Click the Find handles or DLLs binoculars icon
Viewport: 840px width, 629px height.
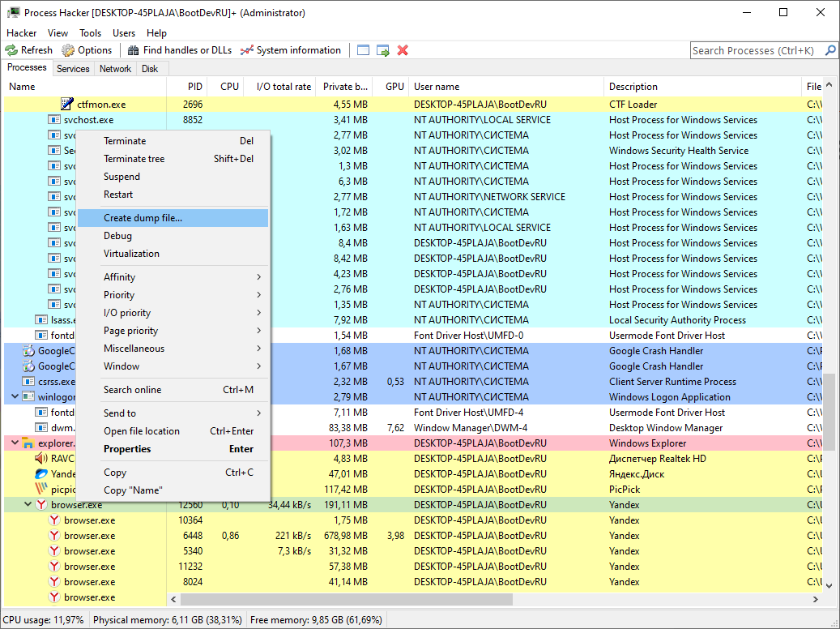point(133,50)
